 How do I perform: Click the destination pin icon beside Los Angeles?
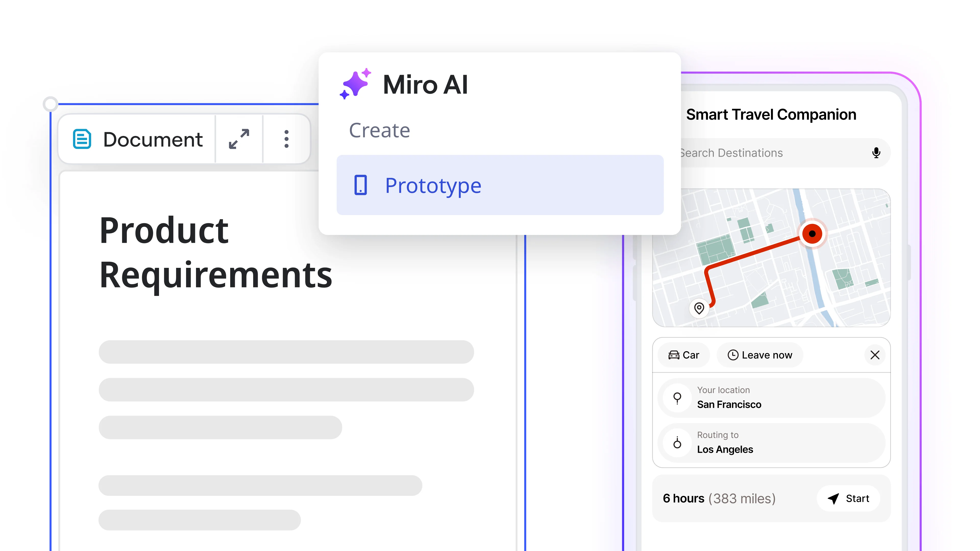click(677, 443)
